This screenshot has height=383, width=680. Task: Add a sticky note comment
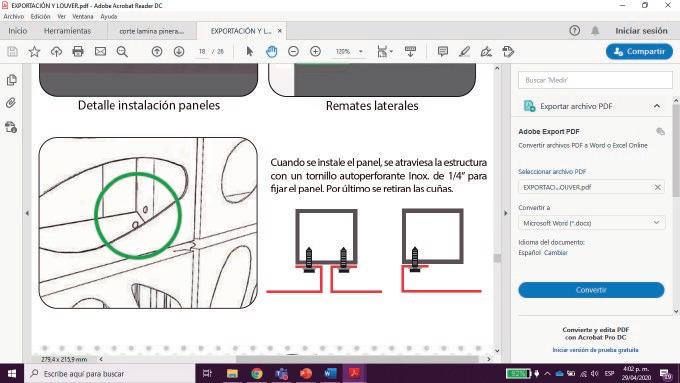click(x=443, y=52)
